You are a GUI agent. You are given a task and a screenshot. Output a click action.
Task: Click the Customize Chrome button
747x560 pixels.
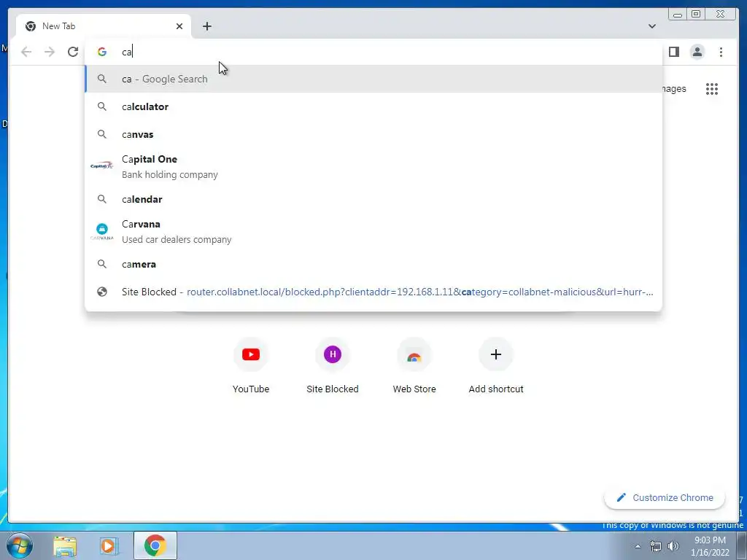click(665, 497)
